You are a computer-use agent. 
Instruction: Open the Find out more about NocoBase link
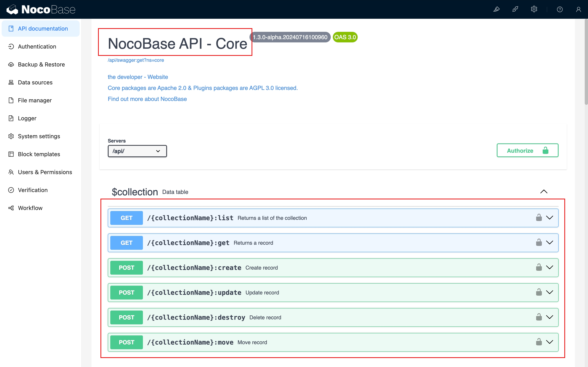(x=147, y=99)
